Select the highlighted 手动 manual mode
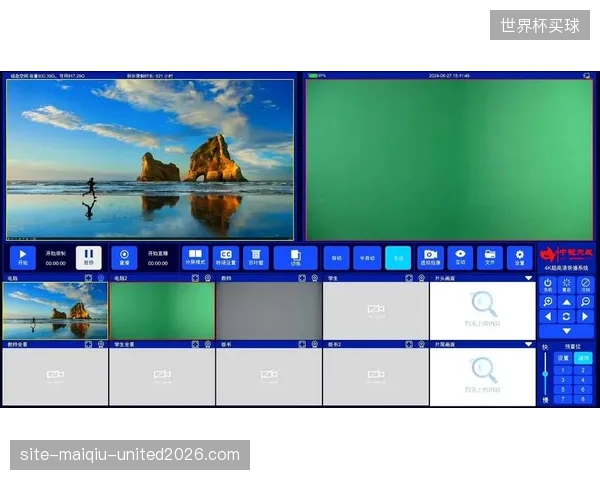The image size is (600, 480). click(398, 258)
